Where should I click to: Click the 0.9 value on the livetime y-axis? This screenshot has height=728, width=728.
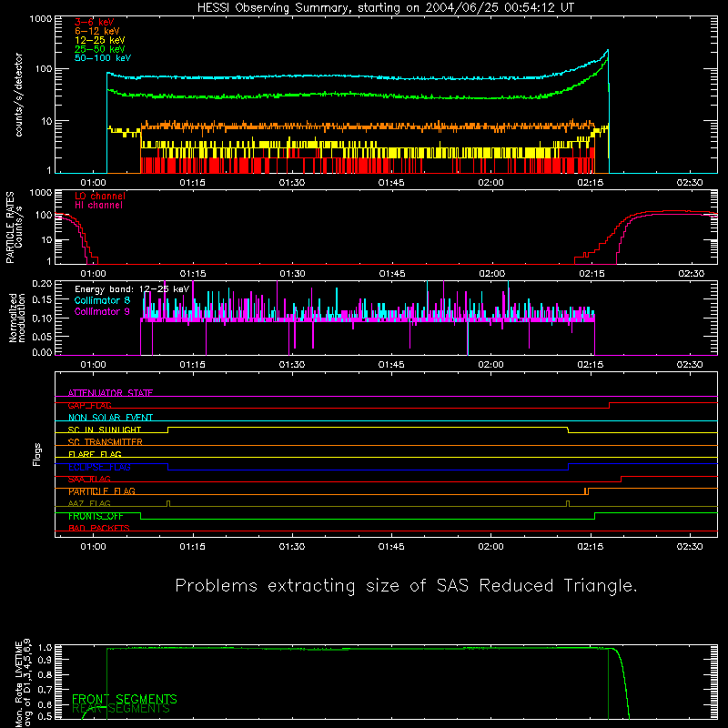pos(45,659)
